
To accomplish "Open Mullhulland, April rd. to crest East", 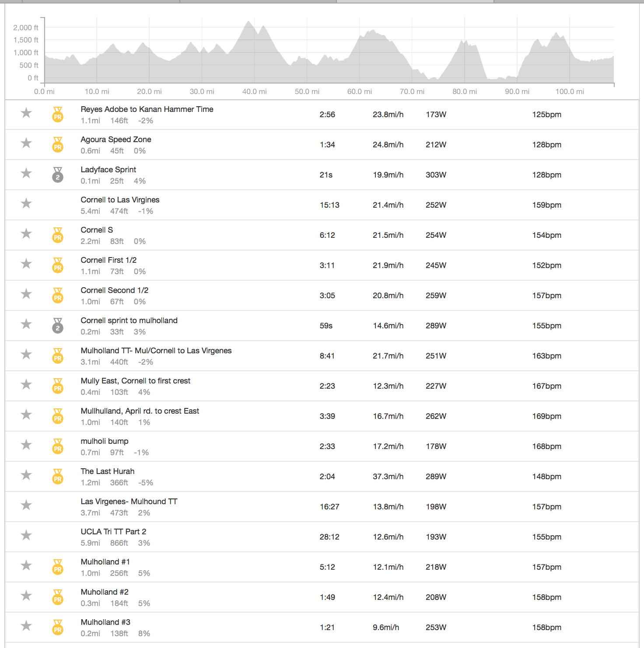I will click(x=140, y=411).
